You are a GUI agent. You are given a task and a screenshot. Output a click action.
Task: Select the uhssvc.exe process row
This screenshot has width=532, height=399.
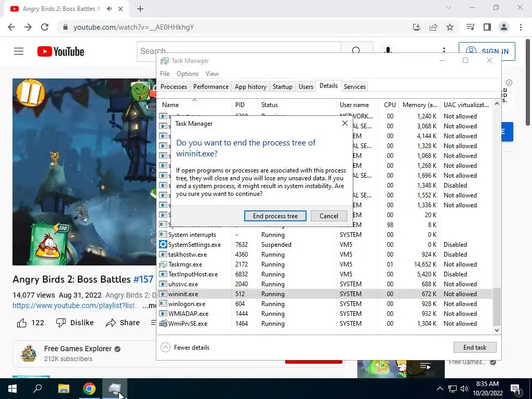pos(325,284)
